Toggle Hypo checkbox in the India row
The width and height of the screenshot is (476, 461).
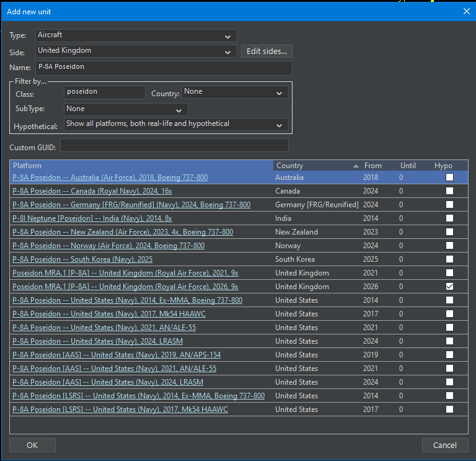point(449,218)
